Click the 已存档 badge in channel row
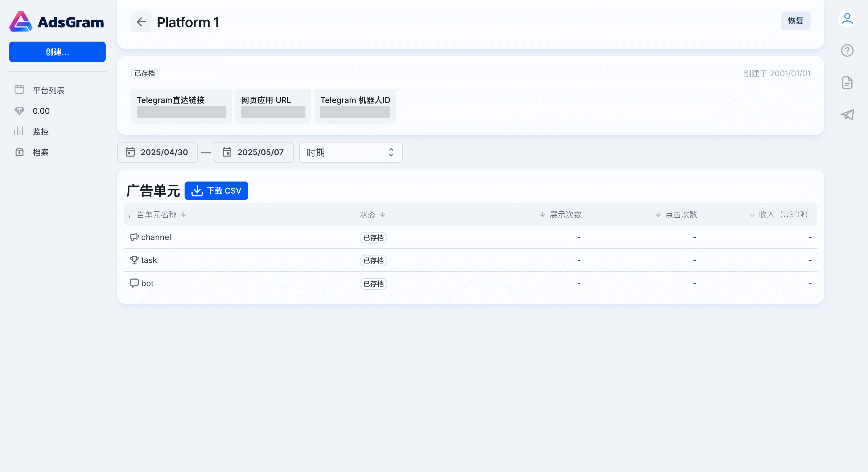 click(x=373, y=238)
